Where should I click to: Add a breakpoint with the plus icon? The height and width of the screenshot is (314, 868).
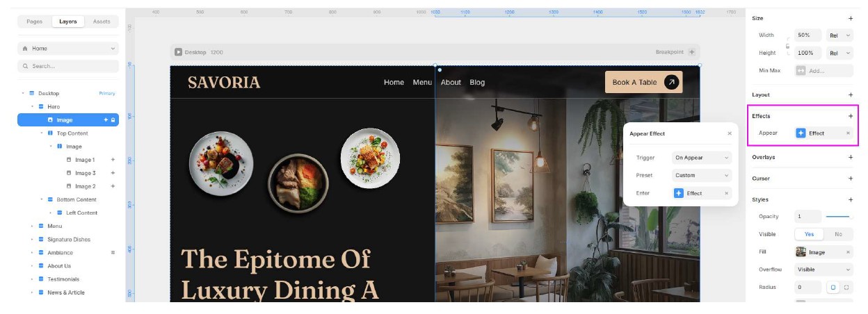(x=691, y=52)
